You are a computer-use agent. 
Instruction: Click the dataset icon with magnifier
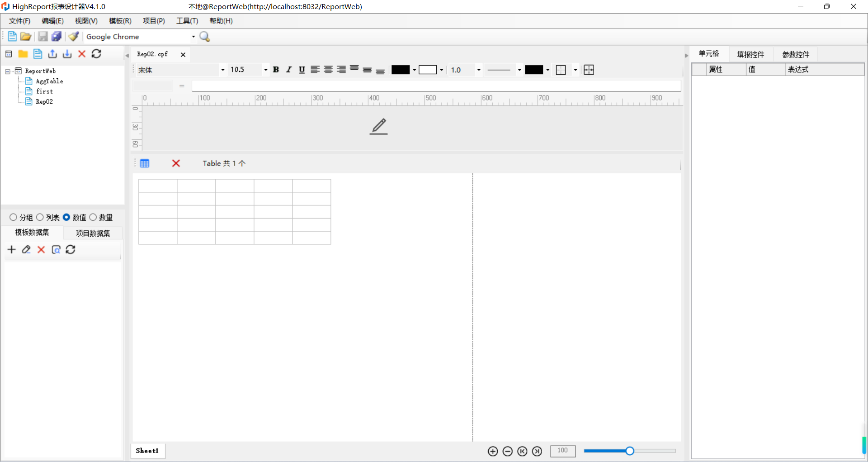56,250
